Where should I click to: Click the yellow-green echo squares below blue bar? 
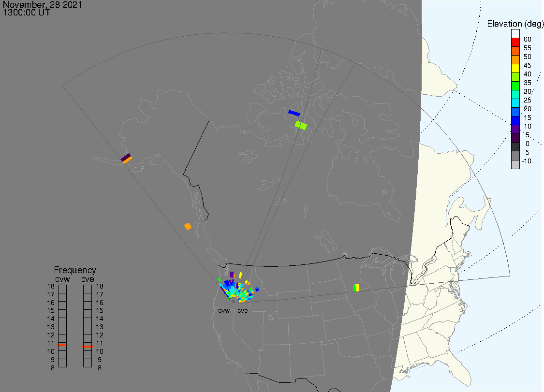pyautogui.click(x=301, y=125)
